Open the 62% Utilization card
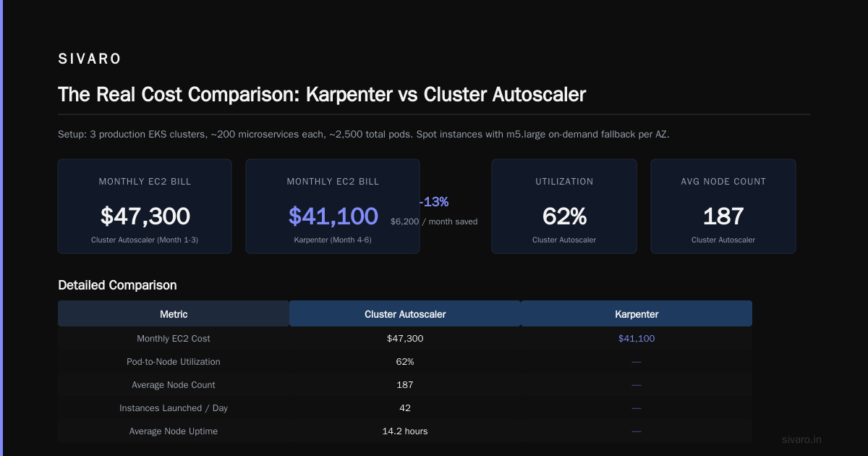 tap(564, 206)
